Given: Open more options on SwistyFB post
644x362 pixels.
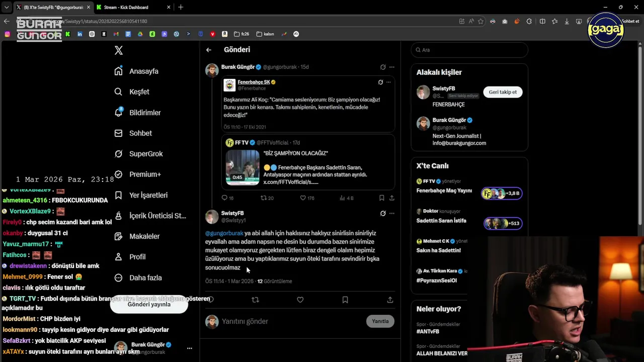Looking at the screenshot, I should click(392, 213).
